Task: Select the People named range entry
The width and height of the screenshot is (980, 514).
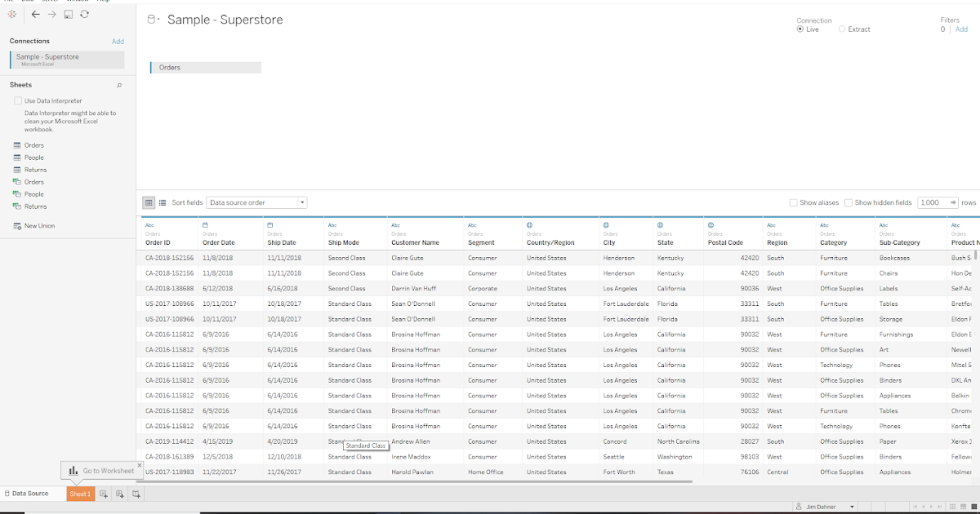Action: click(33, 194)
